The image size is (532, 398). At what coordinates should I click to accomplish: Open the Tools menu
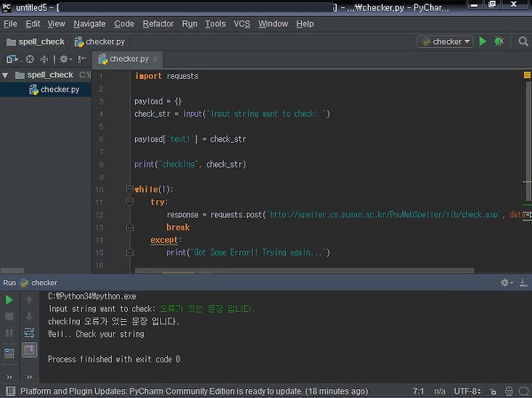215,24
